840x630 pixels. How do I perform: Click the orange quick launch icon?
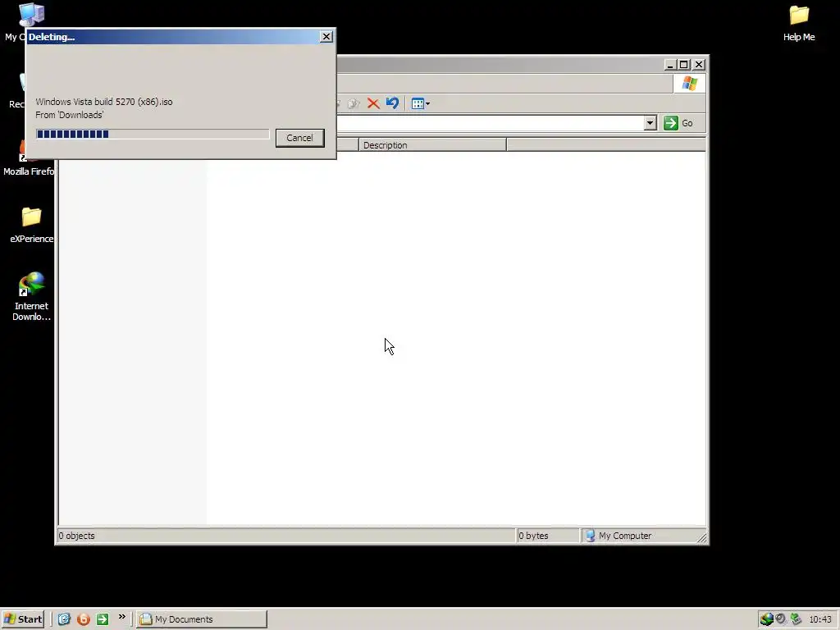[x=83, y=619]
